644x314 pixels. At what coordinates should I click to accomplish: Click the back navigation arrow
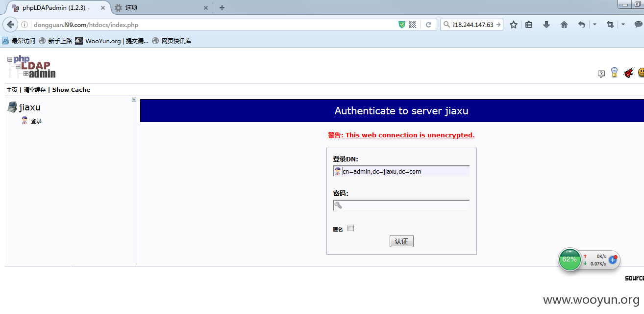11,25
